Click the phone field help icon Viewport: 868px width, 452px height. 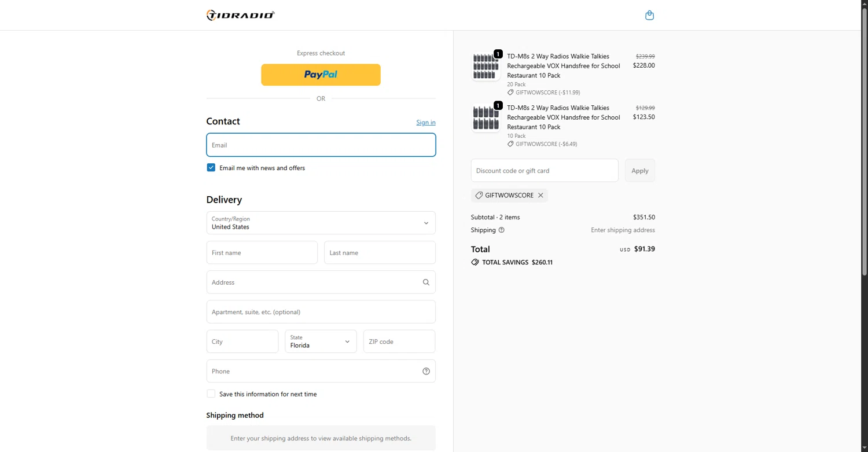click(426, 371)
